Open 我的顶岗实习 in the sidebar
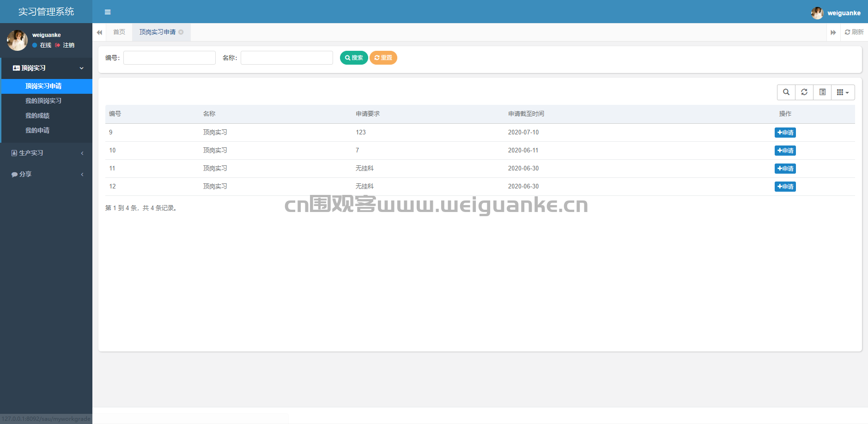 coord(47,101)
